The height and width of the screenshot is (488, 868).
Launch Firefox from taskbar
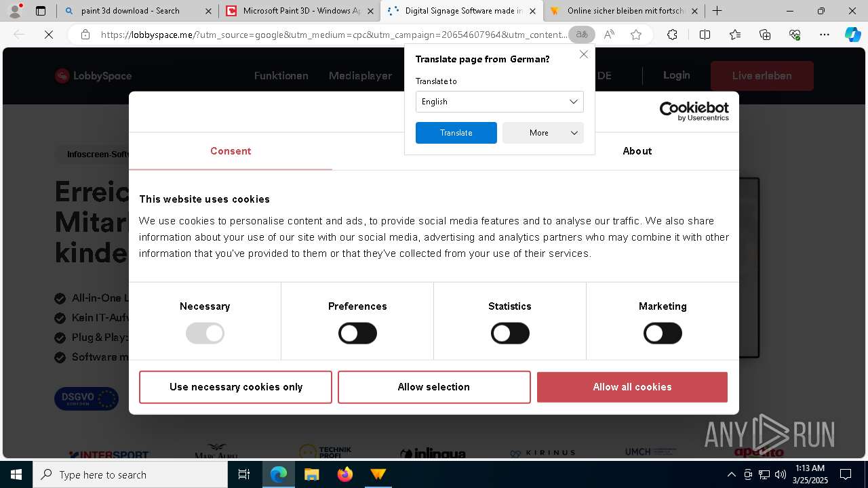point(345,474)
